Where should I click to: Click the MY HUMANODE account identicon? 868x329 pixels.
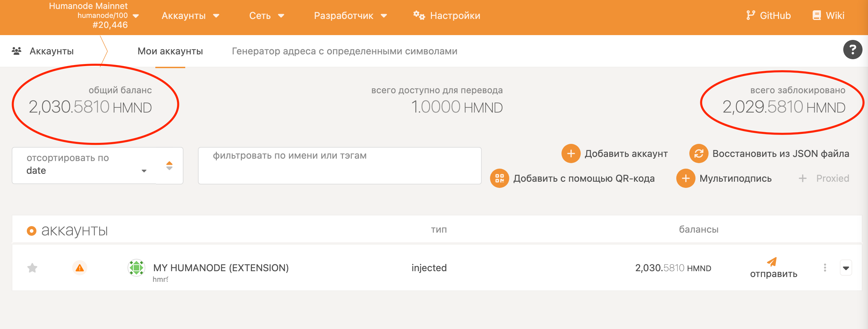(136, 268)
